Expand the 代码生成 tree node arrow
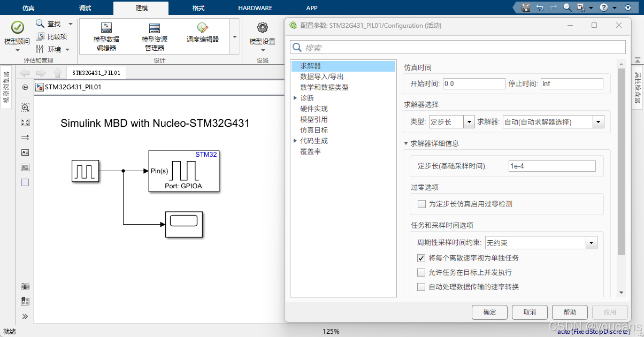The height and width of the screenshot is (337, 644). click(x=295, y=141)
